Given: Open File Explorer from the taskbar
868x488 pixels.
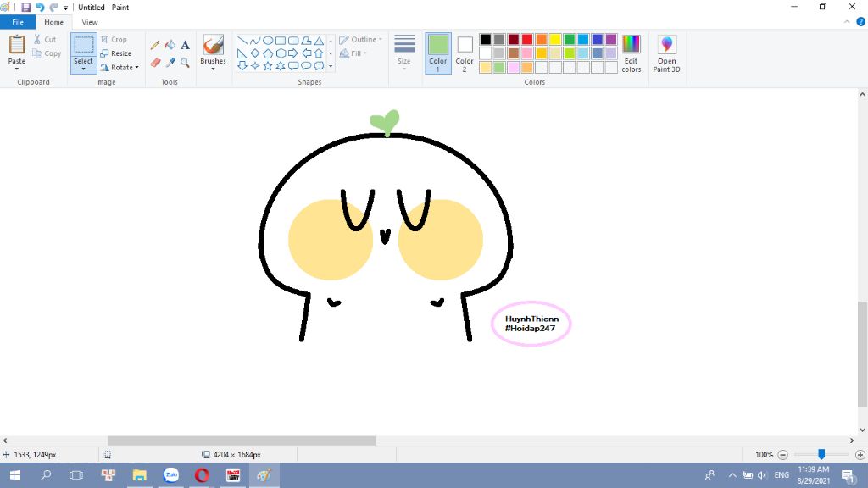Looking at the screenshot, I should (x=140, y=475).
